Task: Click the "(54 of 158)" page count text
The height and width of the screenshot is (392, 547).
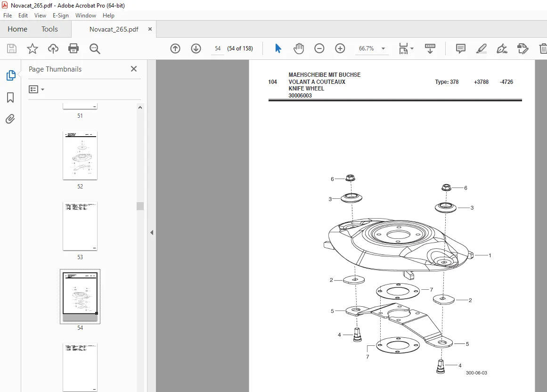Action: (x=240, y=49)
